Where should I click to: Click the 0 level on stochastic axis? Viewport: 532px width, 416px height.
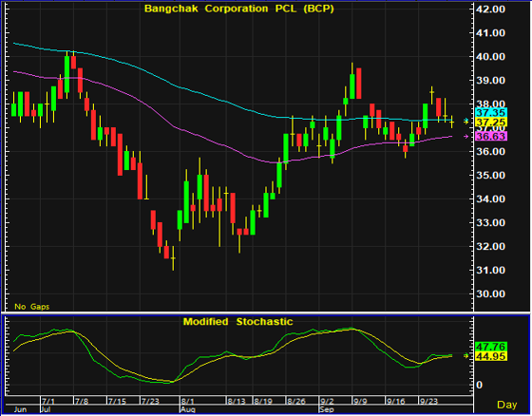click(479, 385)
